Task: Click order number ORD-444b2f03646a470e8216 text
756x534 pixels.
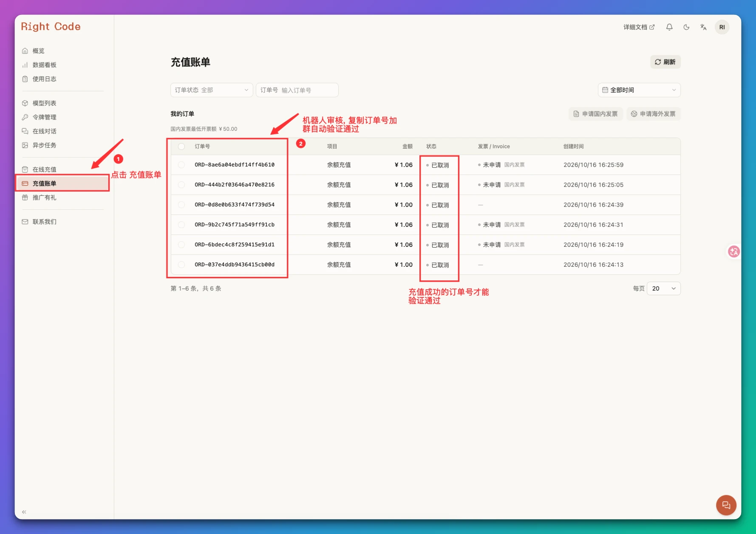Action: pyautogui.click(x=235, y=185)
